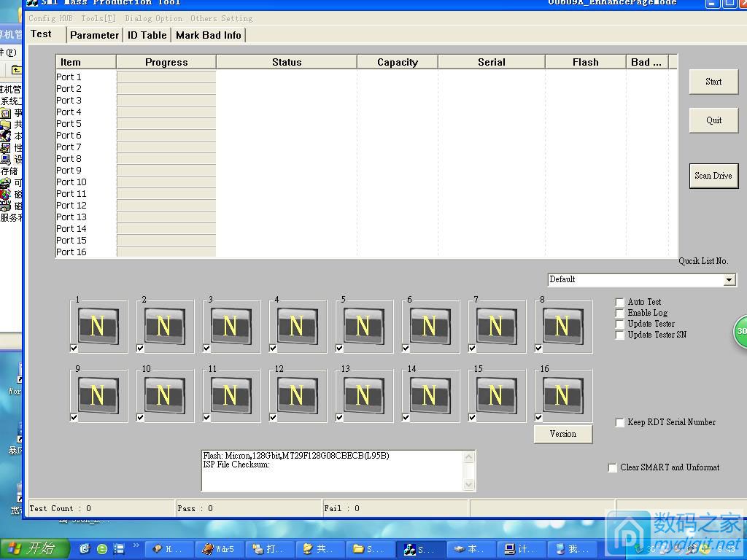This screenshot has height=560, width=747.
Task: Click the Status column header
Action: pos(287,63)
